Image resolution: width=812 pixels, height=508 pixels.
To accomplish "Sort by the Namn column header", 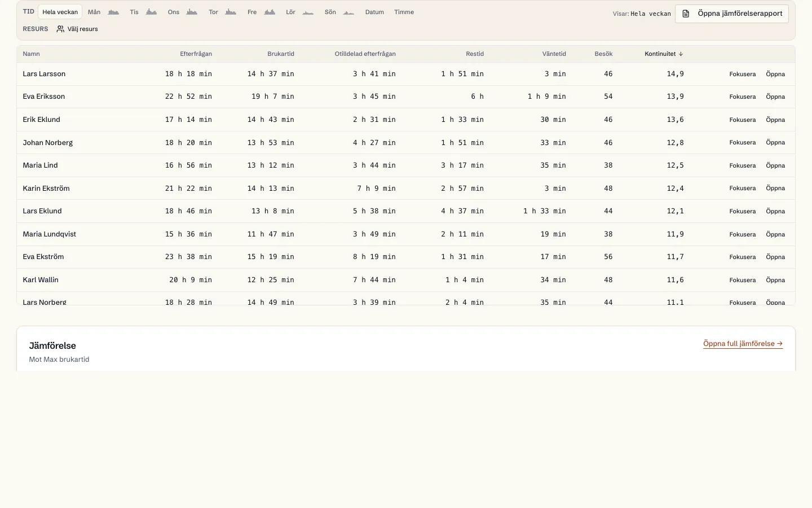I will (31, 54).
